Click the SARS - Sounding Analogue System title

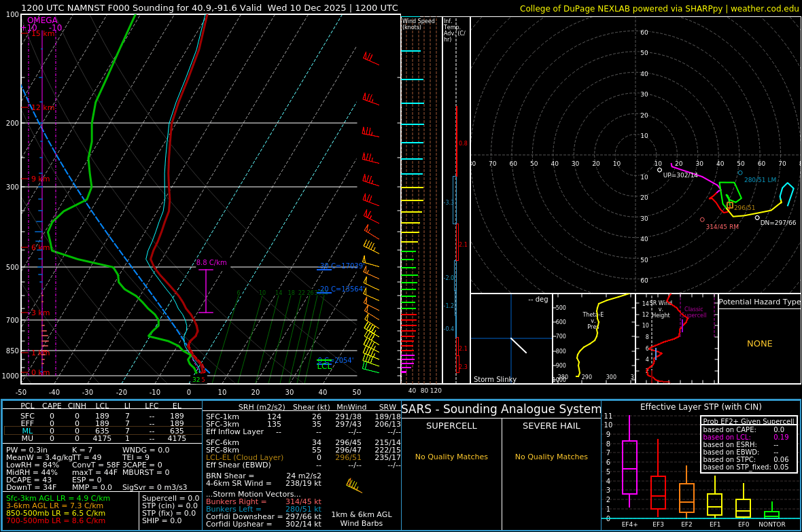[502, 409]
